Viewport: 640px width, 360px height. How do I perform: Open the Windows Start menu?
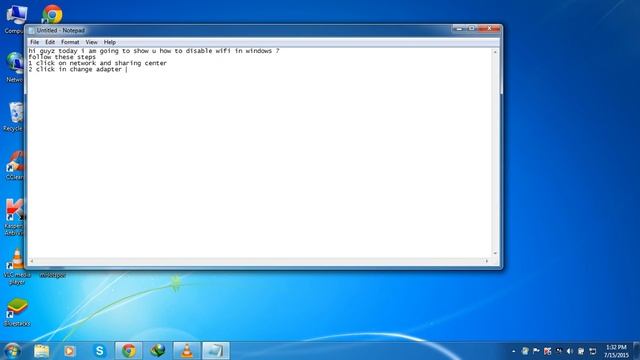12,351
